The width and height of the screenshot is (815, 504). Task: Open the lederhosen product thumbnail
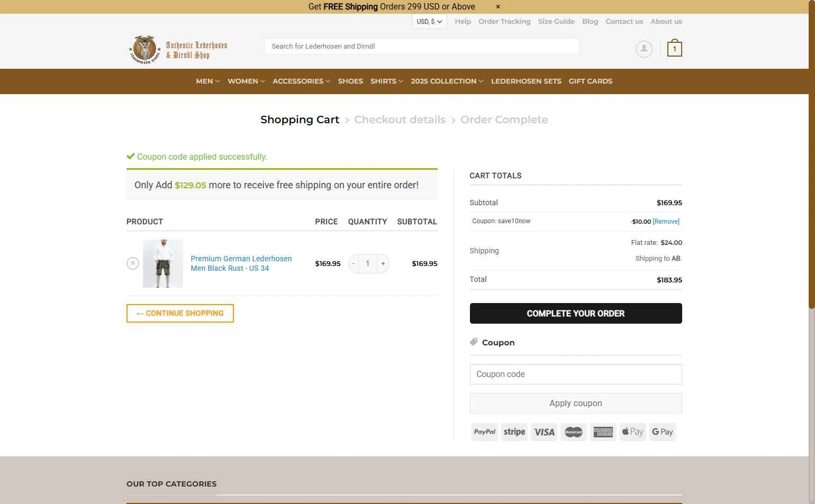coord(163,263)
